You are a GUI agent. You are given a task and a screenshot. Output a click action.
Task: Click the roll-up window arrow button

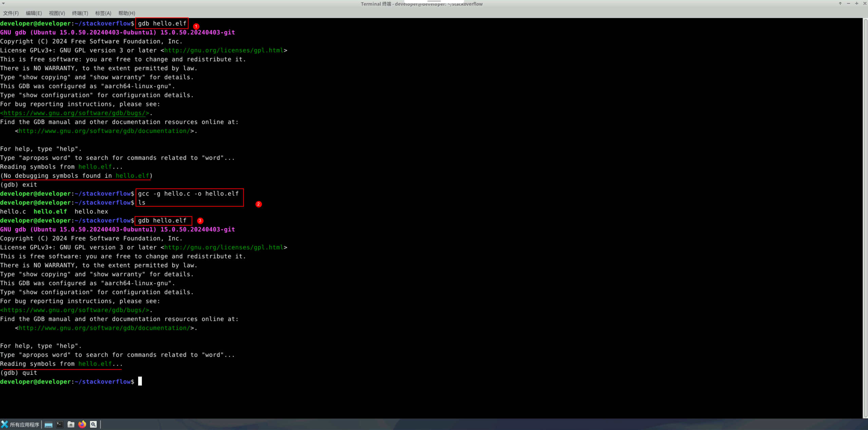tap(840, 3)
